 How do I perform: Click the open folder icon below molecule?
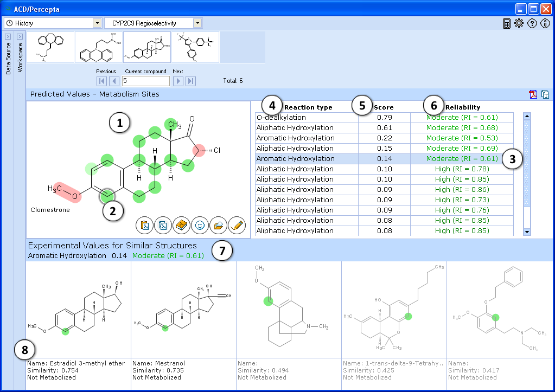[x=219, y=224]
